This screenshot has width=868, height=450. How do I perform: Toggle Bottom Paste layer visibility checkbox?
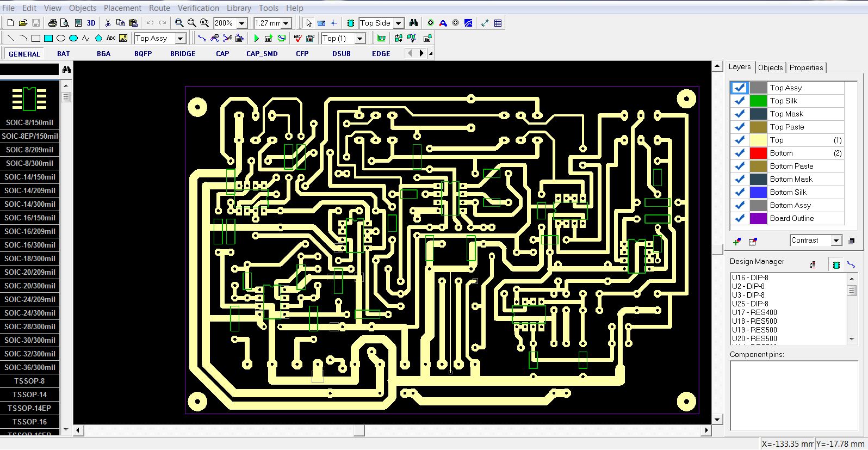[x=739, y=166]
